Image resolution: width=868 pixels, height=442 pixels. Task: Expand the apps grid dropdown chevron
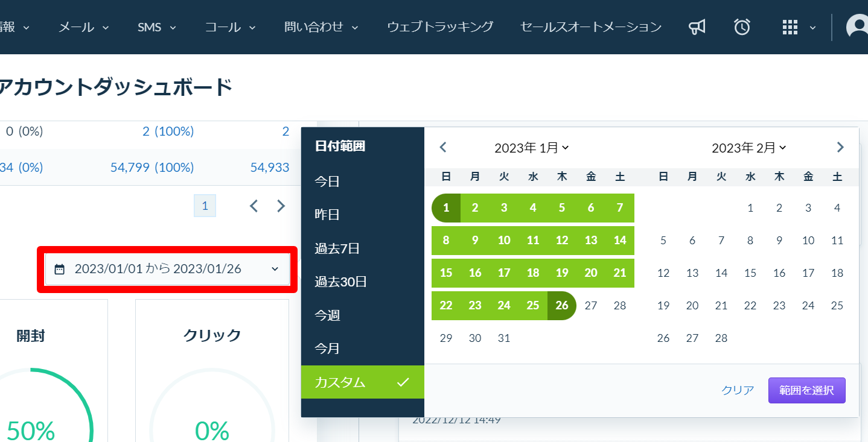click(812, 28)
